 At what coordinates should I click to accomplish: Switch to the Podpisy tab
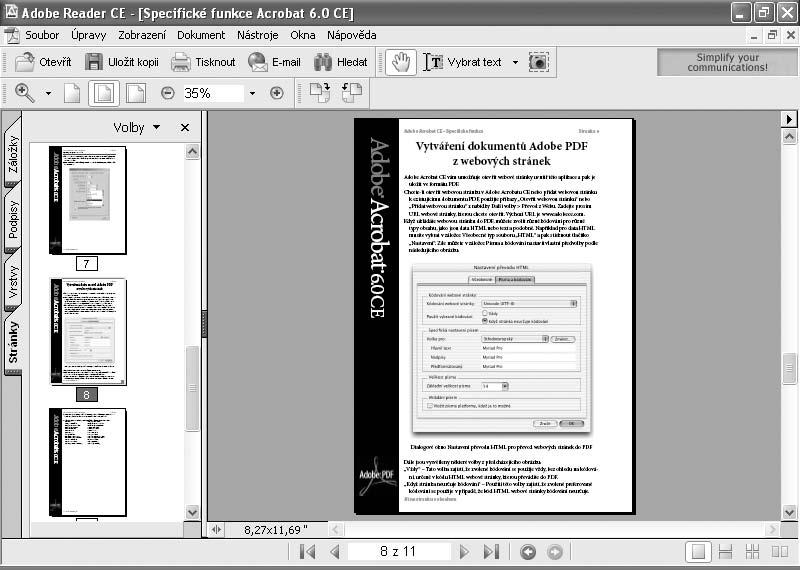click(12, 219)
